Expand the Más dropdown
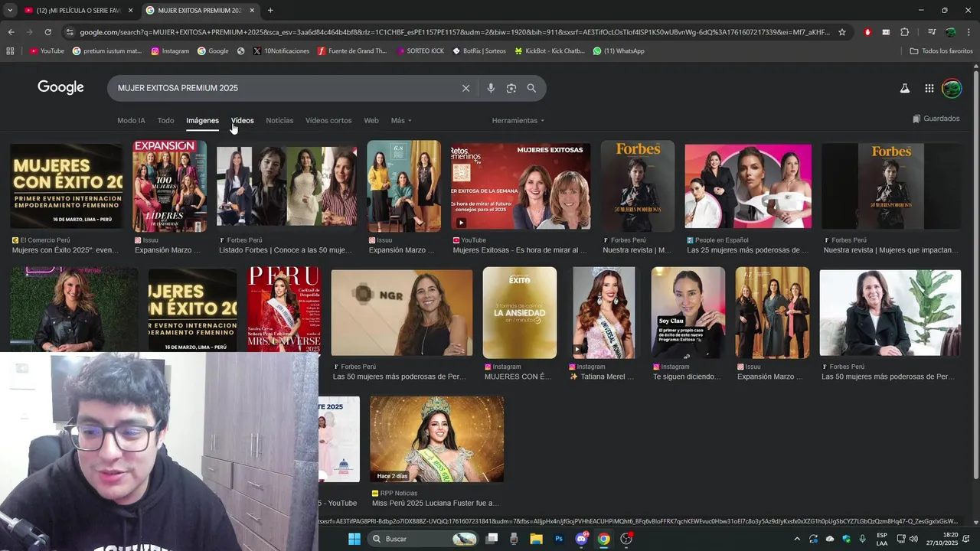980x551 pixels. tap(401, 121)
